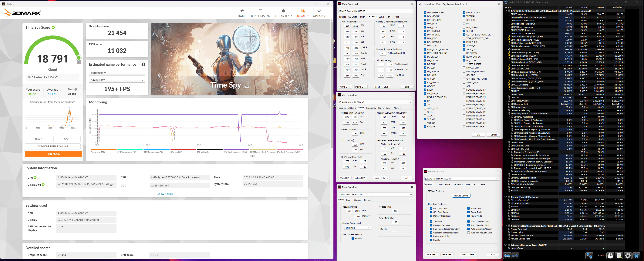Click the RUN AGAIN button

(x=53, y=154)
